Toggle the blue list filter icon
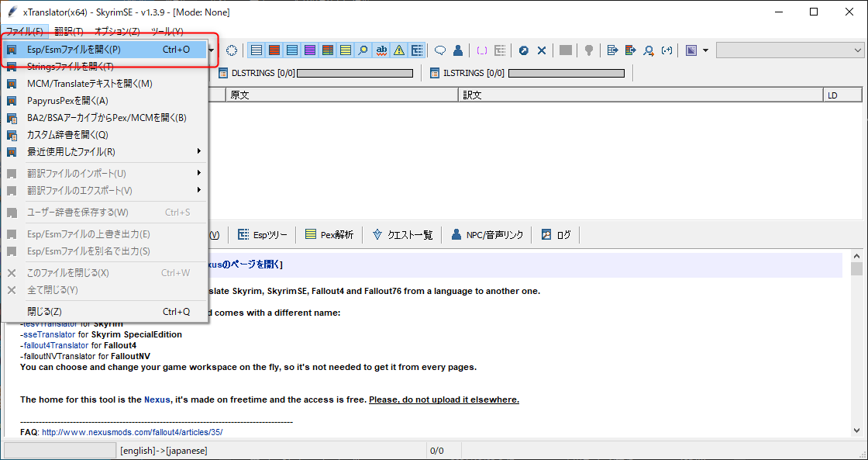The image size is (868, 460). pyautogui.click(x=291, y=50)
